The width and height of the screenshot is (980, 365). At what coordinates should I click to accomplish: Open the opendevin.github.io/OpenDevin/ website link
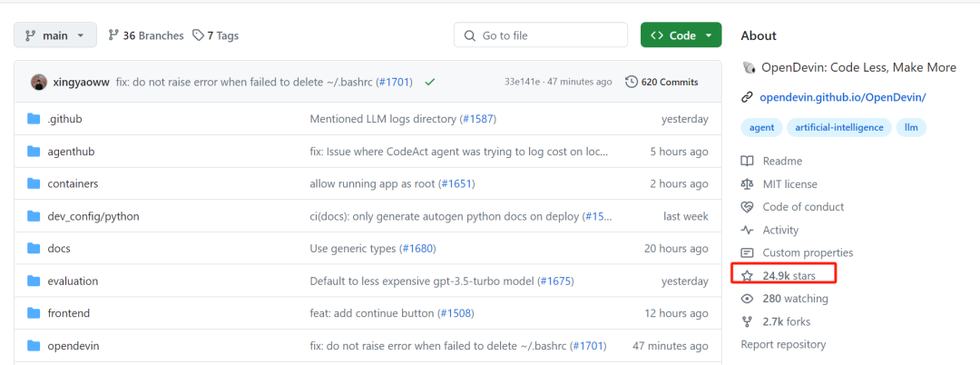coord(842,97)
